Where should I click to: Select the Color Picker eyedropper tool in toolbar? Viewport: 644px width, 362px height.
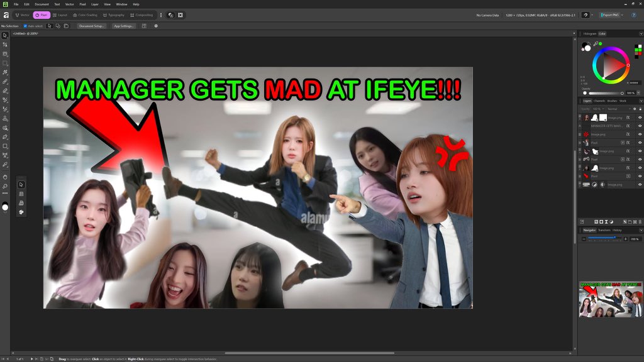point(5,165)
